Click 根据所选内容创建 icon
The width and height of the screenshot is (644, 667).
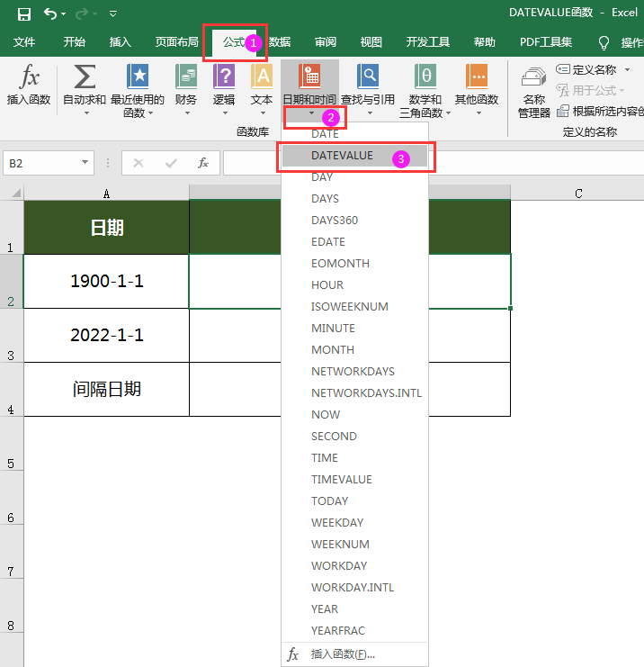pos(563,111)
